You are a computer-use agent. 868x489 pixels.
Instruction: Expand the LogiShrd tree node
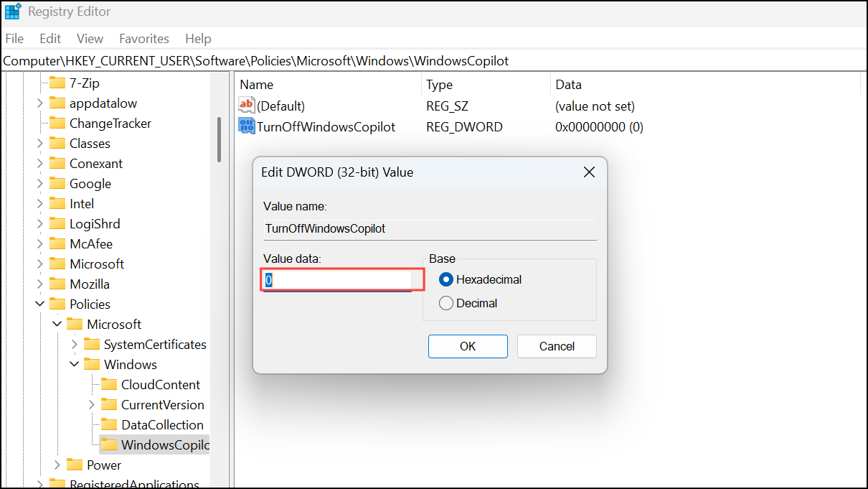(40, 223)
